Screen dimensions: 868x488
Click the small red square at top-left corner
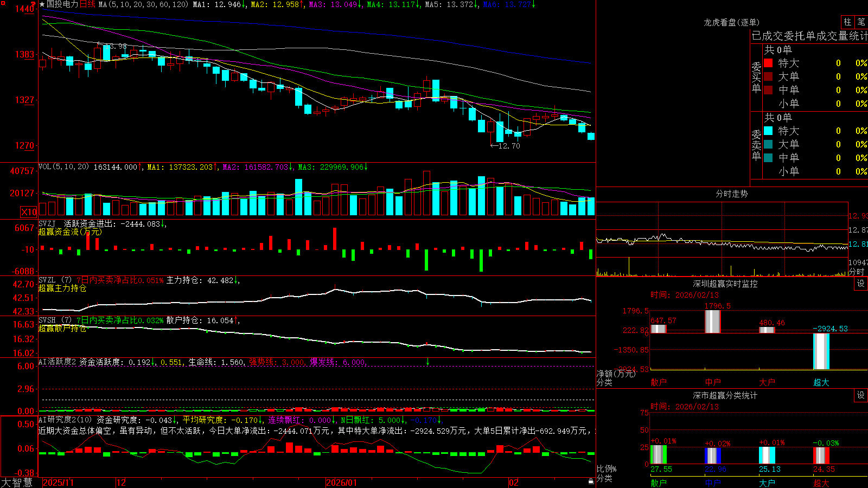2,2
